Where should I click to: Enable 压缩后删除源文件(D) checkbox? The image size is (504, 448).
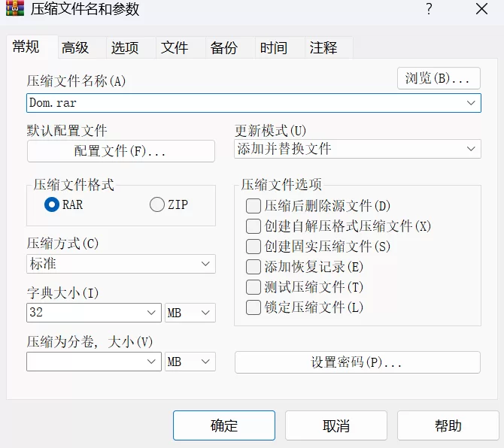click(254, 206)
